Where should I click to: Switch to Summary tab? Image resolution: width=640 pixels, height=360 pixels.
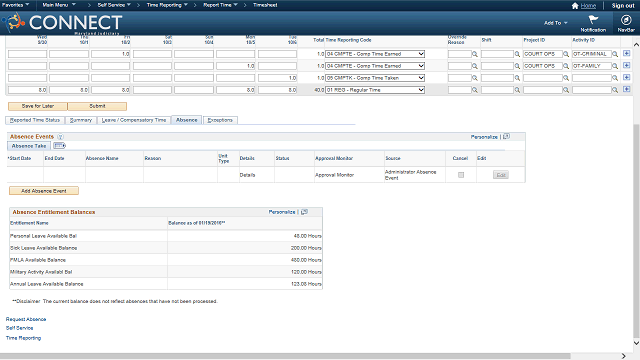pos(81,120)
